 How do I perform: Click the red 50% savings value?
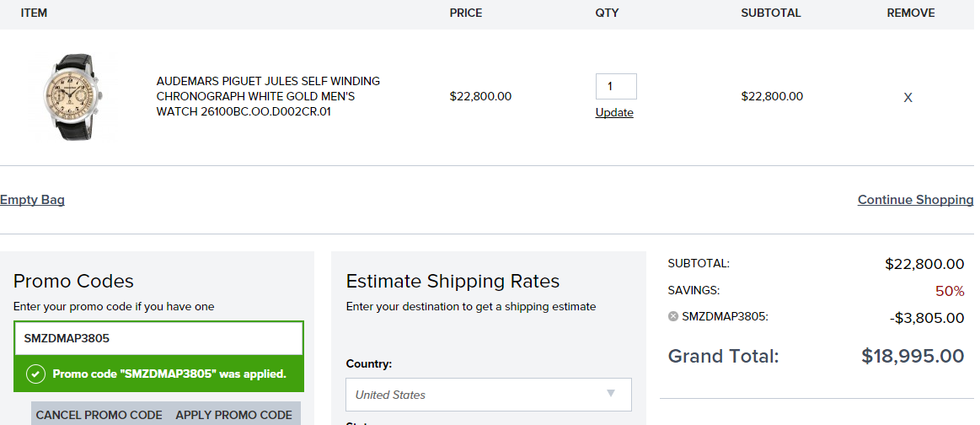pos(950,291)
